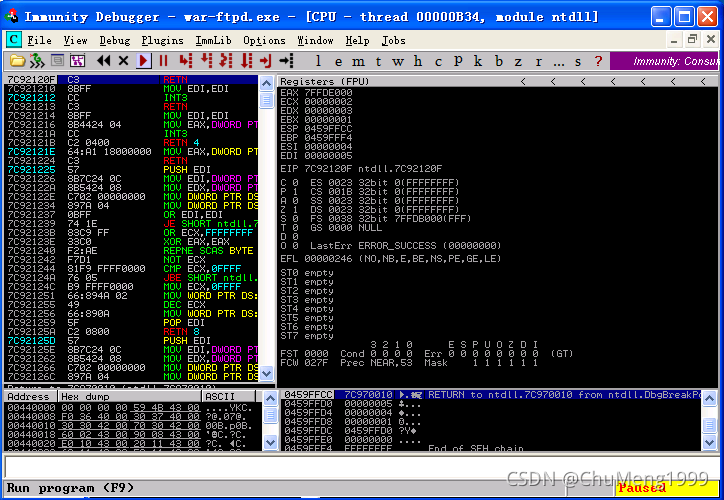Click the Go to address icon
The height and width of the screenshot is (500, 724).
(286, 60)
